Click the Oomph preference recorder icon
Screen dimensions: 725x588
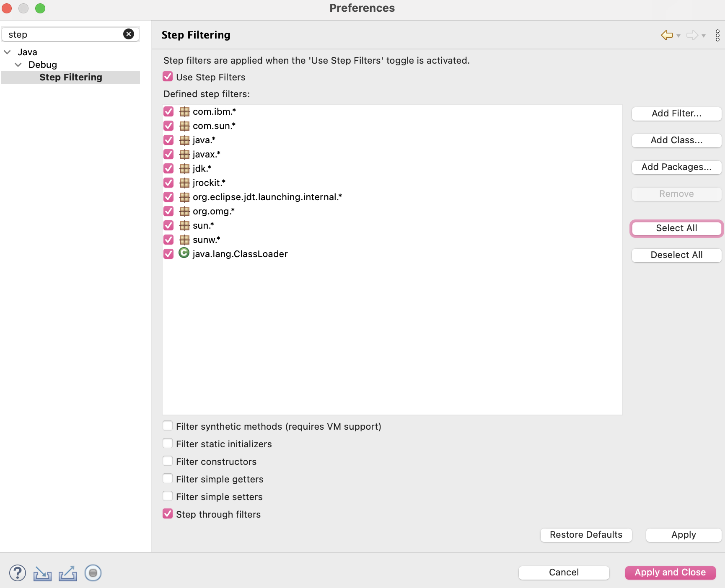click(93, 573)
